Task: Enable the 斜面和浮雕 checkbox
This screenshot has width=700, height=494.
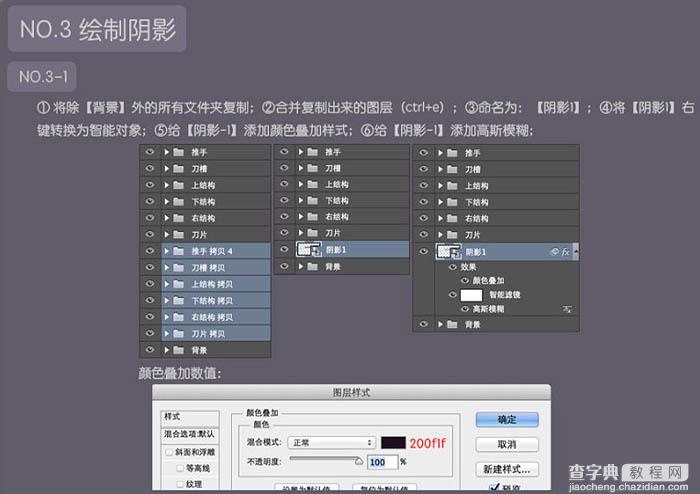Action: (x=169, y=452)
